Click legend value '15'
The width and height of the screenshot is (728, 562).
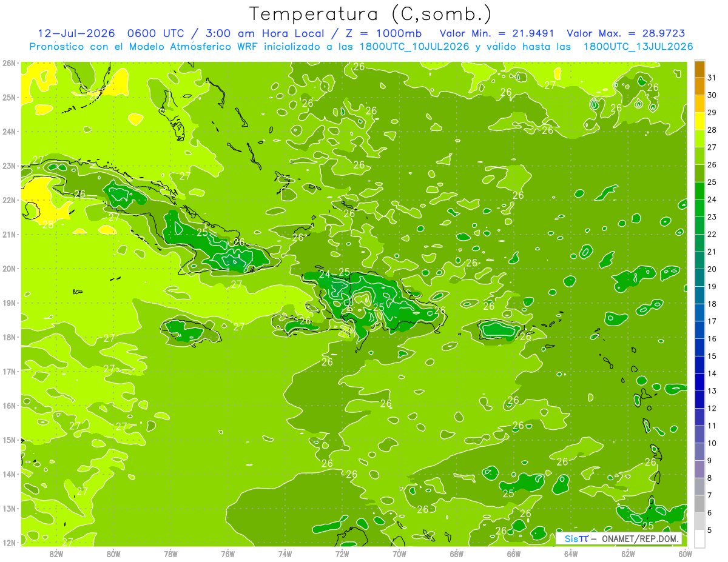[712, 356]
